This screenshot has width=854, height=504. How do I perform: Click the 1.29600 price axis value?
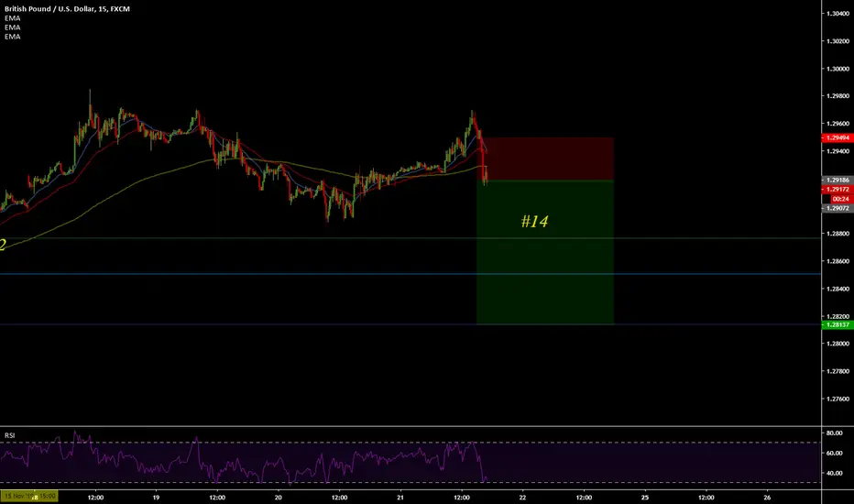tap(838, 124)
